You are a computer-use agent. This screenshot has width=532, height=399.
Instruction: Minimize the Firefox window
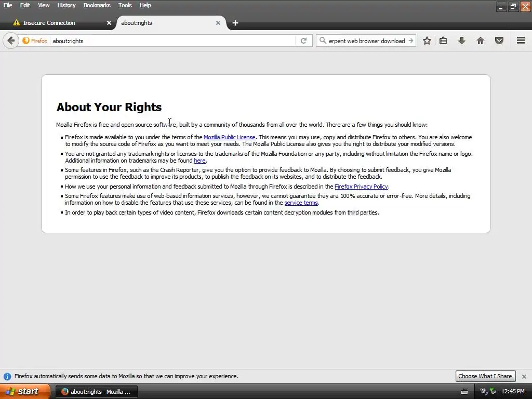click(x=501, y=6)
